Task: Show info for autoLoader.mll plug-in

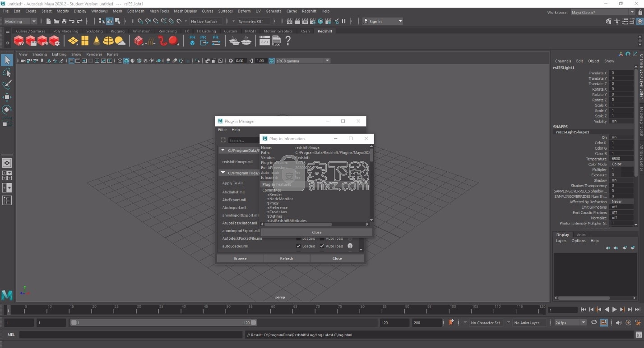Action: tap(350, 246)
